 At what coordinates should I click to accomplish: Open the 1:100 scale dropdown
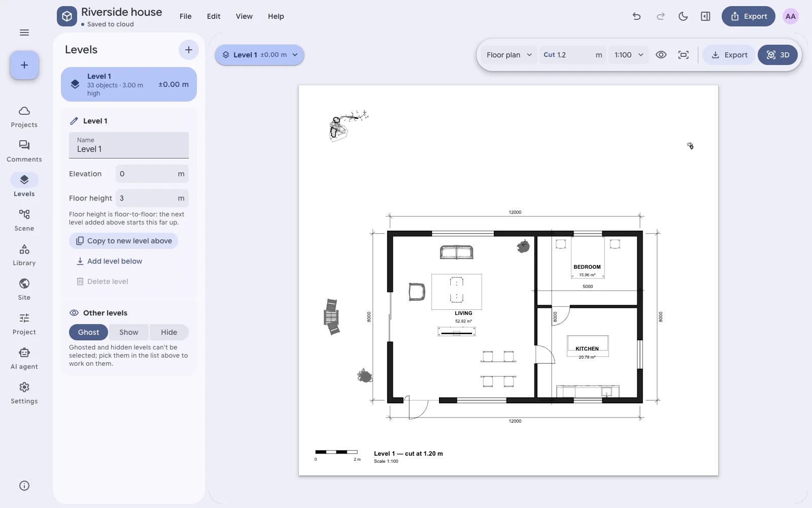click(629, 55)
